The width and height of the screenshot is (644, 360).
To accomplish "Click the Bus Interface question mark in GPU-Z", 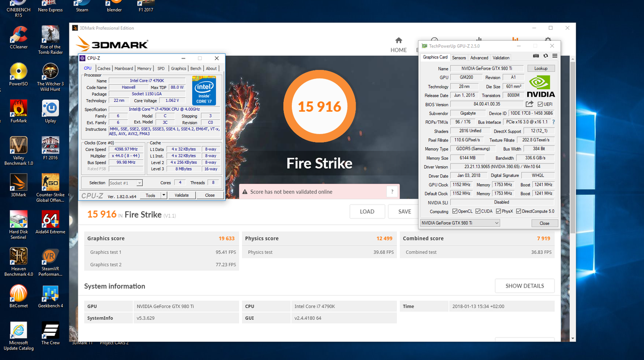I will [553, 122].
